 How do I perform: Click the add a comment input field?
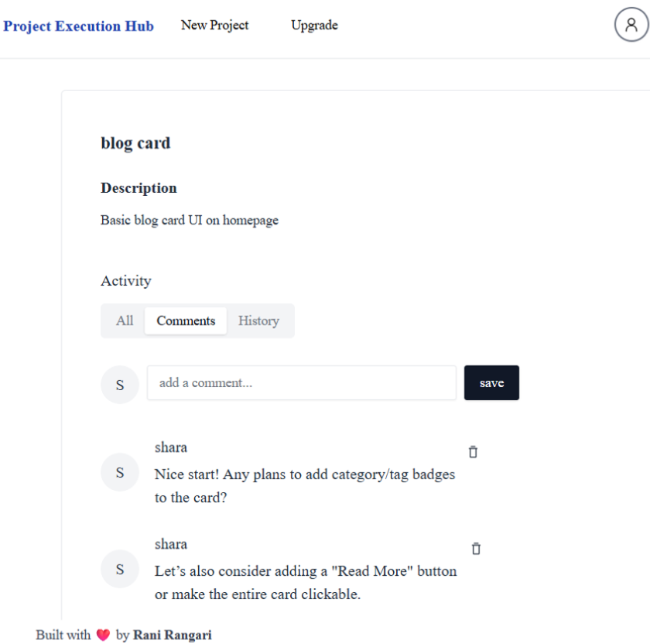tap(301, 382)
